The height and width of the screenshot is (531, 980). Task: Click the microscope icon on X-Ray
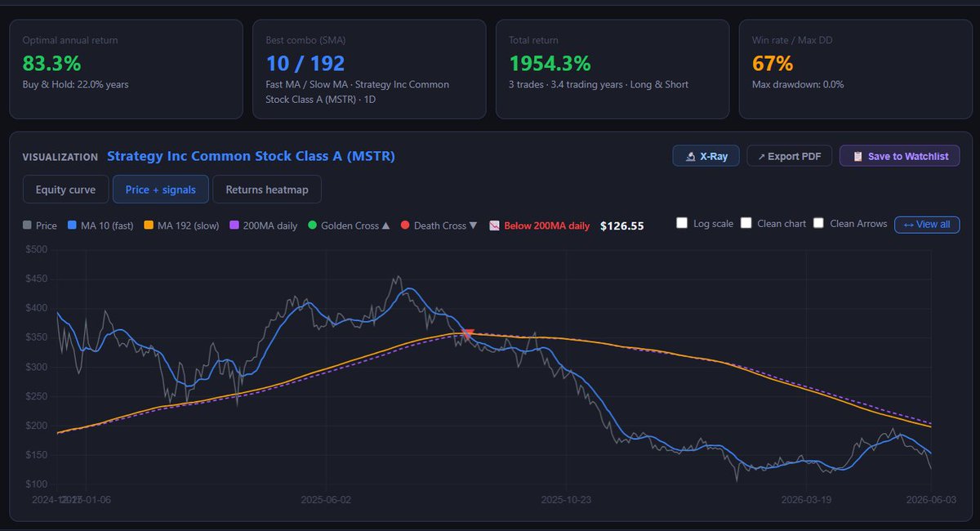(x=689, y=156)
